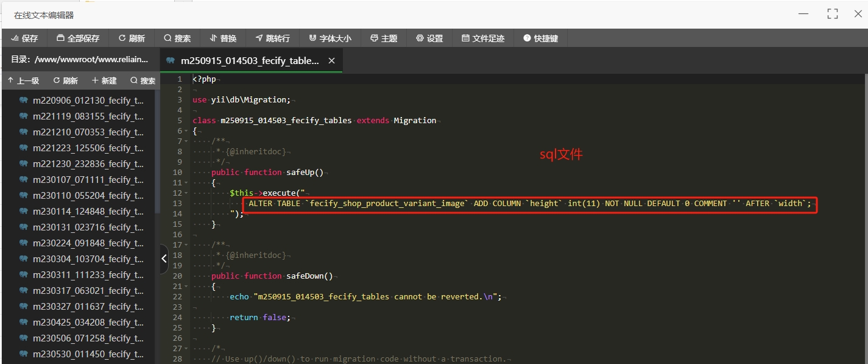Open the 字体大小 font size setting
This screenshot has height=364, width=868.
[330, 38]
